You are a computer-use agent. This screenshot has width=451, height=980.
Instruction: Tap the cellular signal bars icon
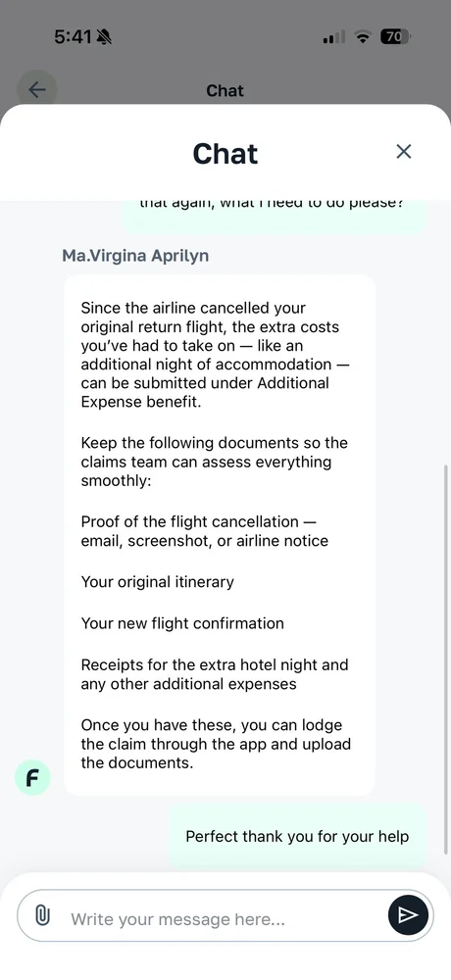click(333, 38)
